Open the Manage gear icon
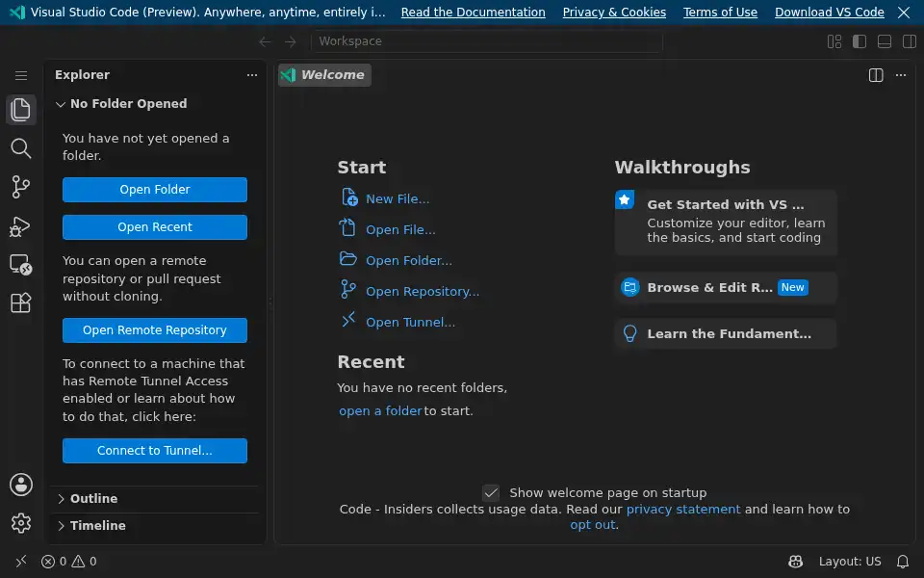The width and height of the screenshot is (924, 578). coord(21,523)
